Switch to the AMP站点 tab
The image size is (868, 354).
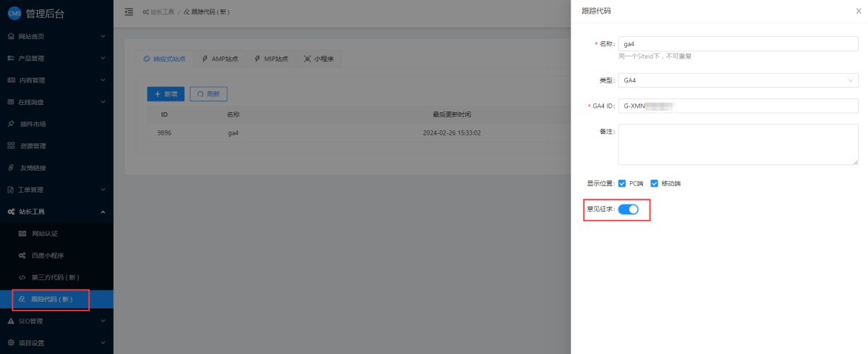pos(219,59)
